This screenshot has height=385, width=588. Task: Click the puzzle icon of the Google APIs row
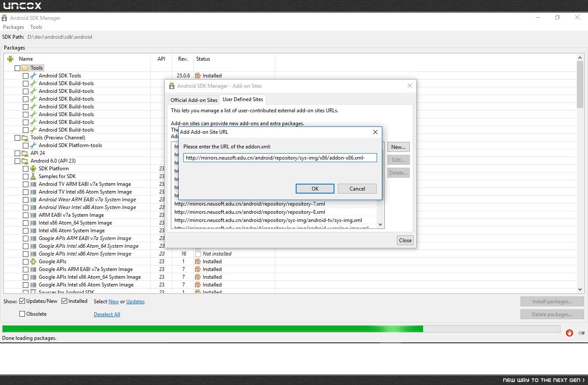point(33,262)
